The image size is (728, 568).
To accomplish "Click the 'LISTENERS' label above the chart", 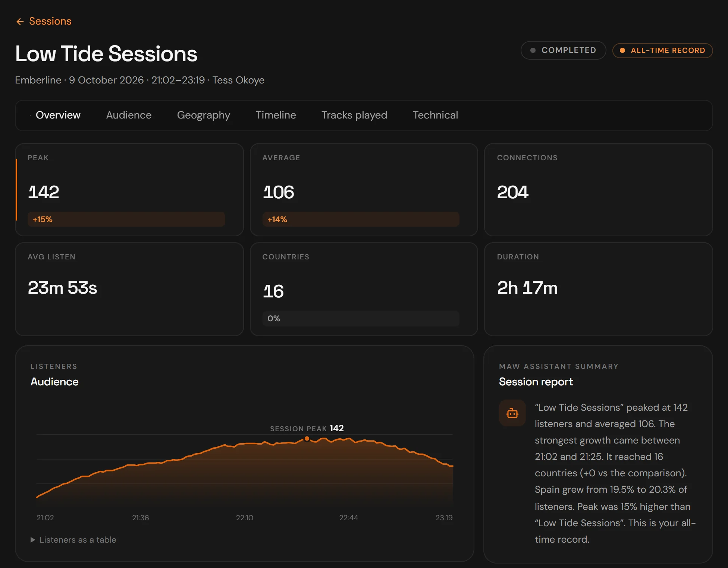I will tap(54, 366).
